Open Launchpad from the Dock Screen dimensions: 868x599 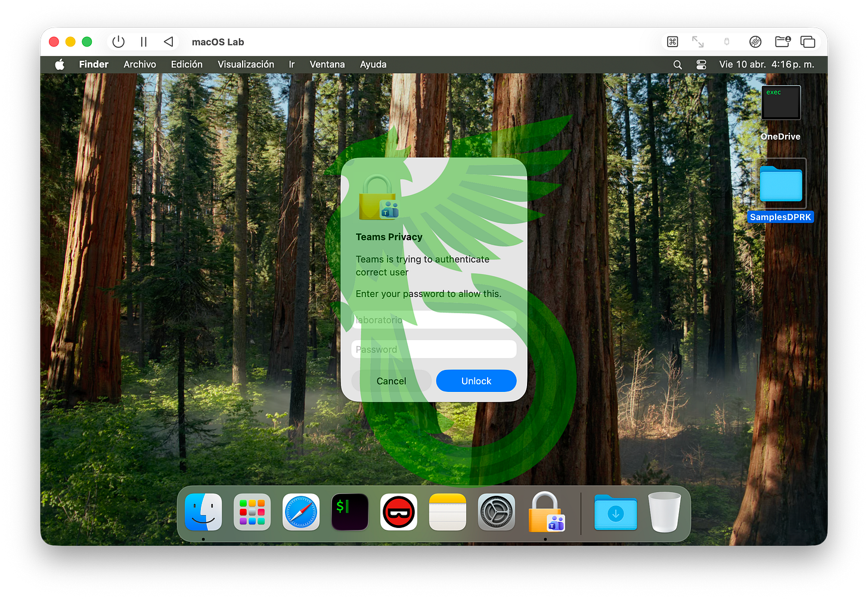[x=252, y=512]
